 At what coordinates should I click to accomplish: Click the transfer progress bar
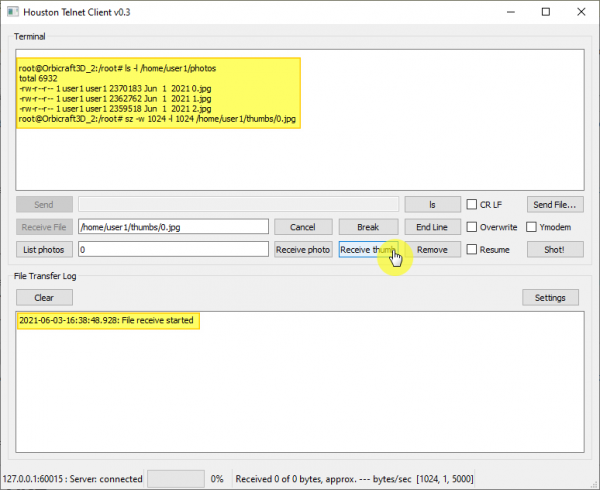pyautogui.click(x=174, y=479)
